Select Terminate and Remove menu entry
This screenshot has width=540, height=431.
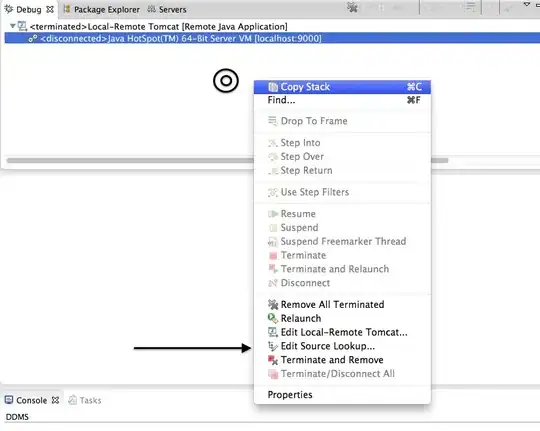click(x=342, y=360)
